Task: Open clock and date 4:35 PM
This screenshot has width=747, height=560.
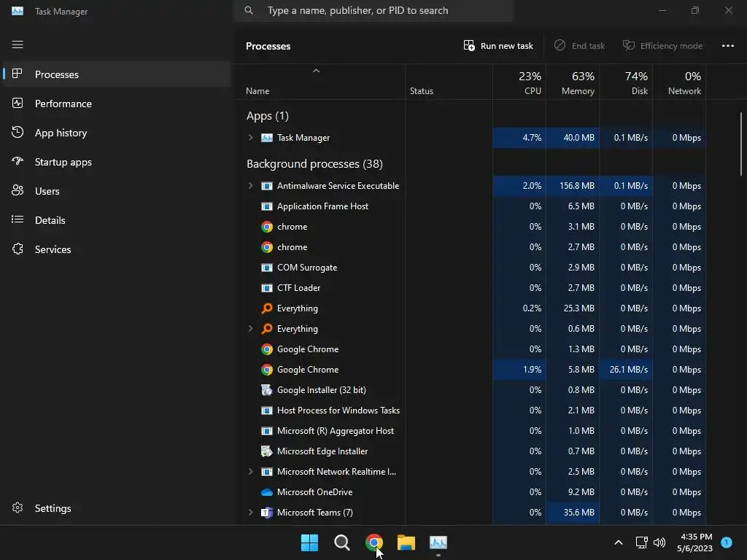Action: 694,542
